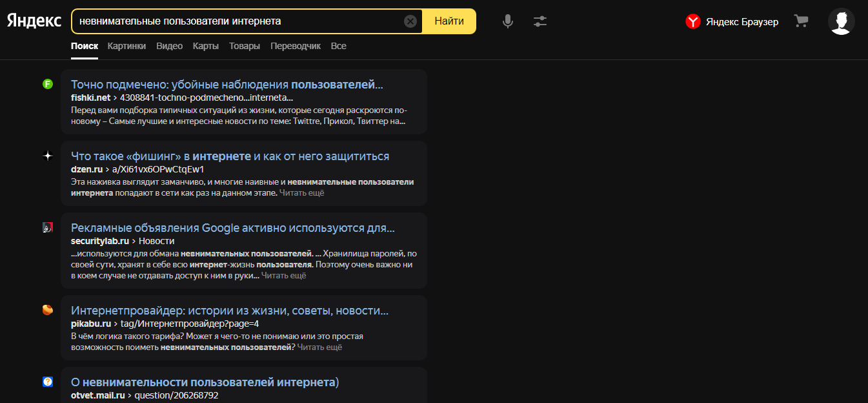868x403 pixels.
Task: Click the Яндекс logo
Action: tap(34, 21)
